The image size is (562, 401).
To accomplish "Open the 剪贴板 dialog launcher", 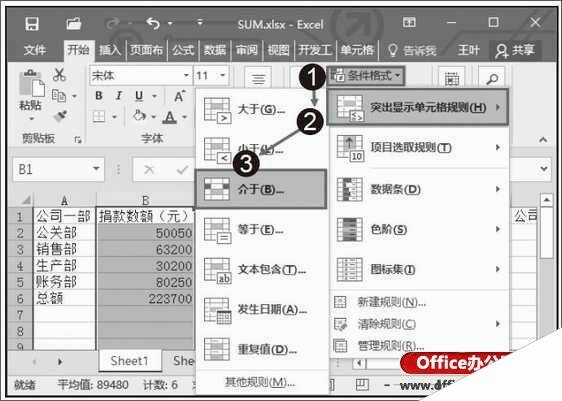I will click(x=77, y=140).
